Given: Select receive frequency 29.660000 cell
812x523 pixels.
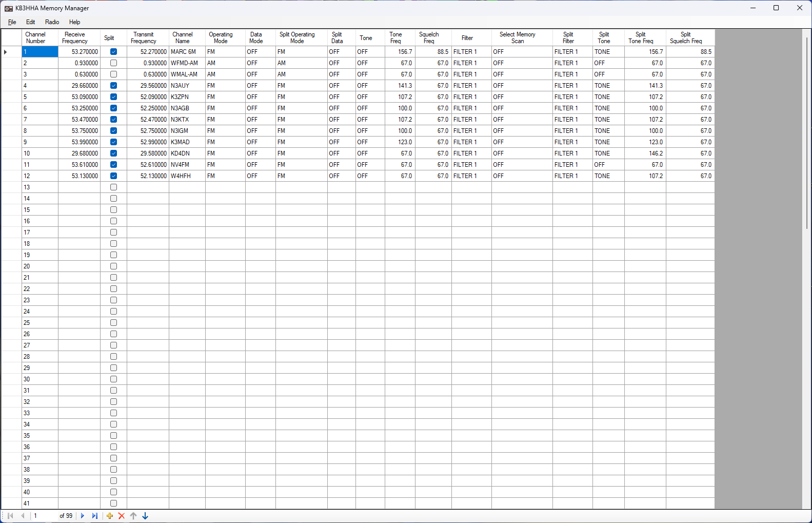Looking at the screenshot, I should 80,86.
